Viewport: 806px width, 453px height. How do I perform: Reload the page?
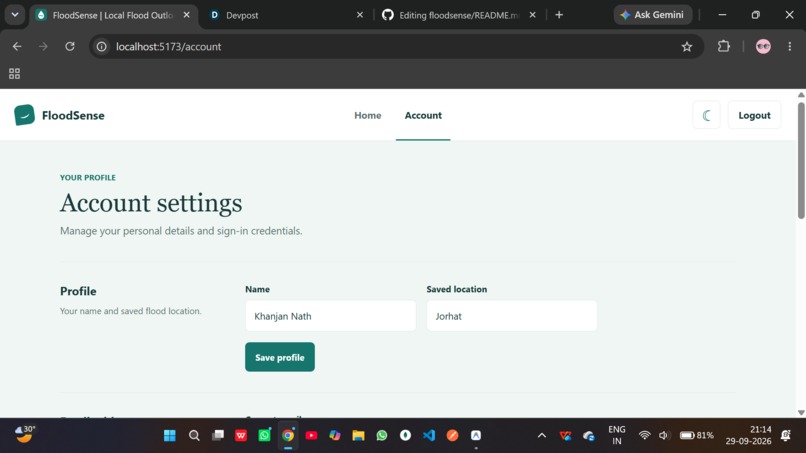[70, 46]
